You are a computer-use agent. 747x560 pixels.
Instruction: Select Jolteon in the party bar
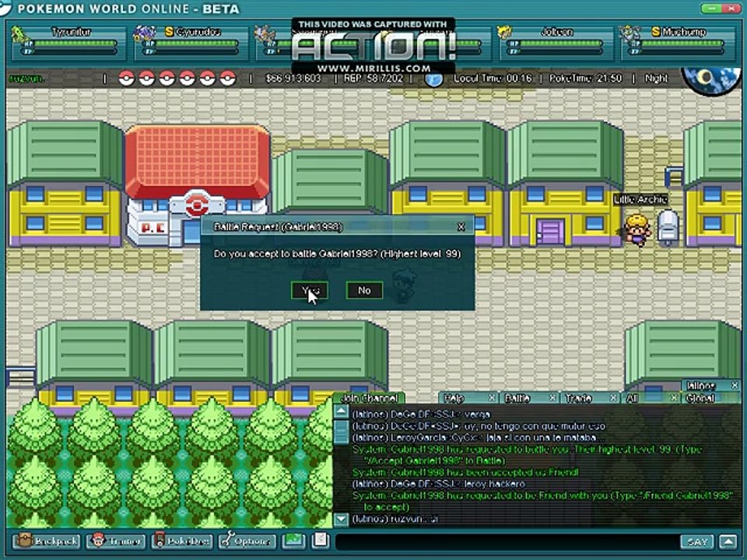(556, 44)
